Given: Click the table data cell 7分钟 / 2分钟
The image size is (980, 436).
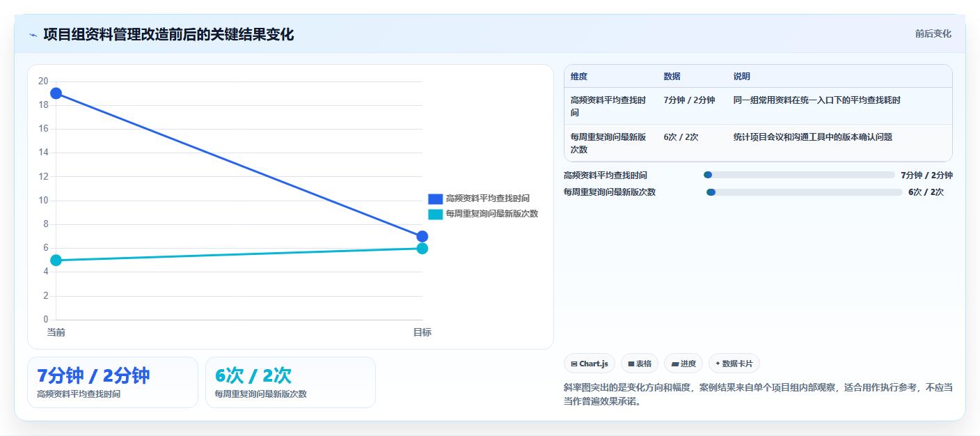Looking at the screenshot, I should (x=690, y=100).
